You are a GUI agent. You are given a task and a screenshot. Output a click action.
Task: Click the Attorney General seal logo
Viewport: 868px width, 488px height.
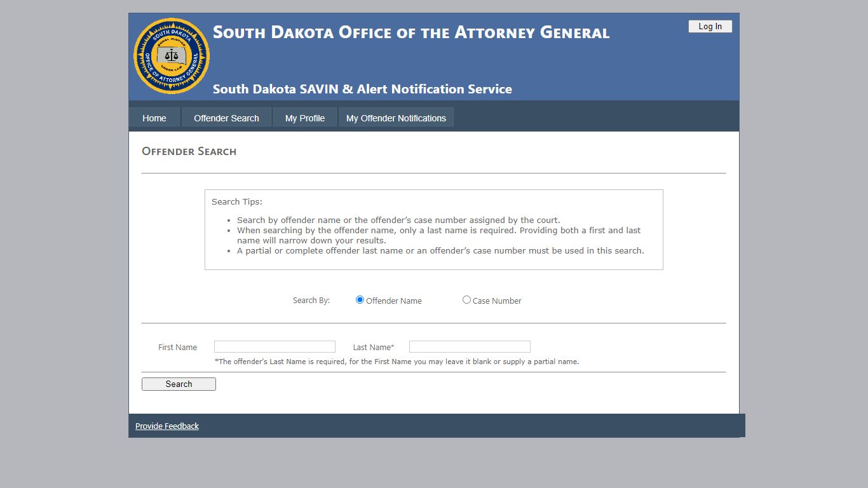coord(172,56)
